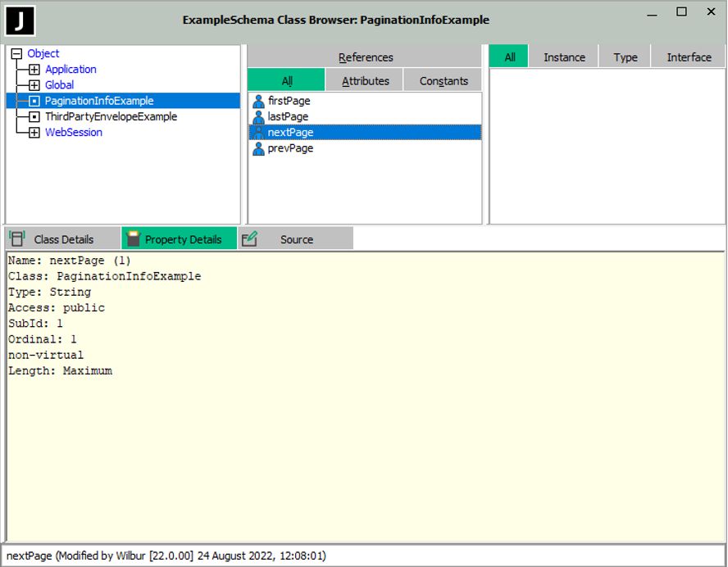Select the Type methods tab
Image resolution: width=728 pixels, height=567 pixels.
[x=625, y=57]
